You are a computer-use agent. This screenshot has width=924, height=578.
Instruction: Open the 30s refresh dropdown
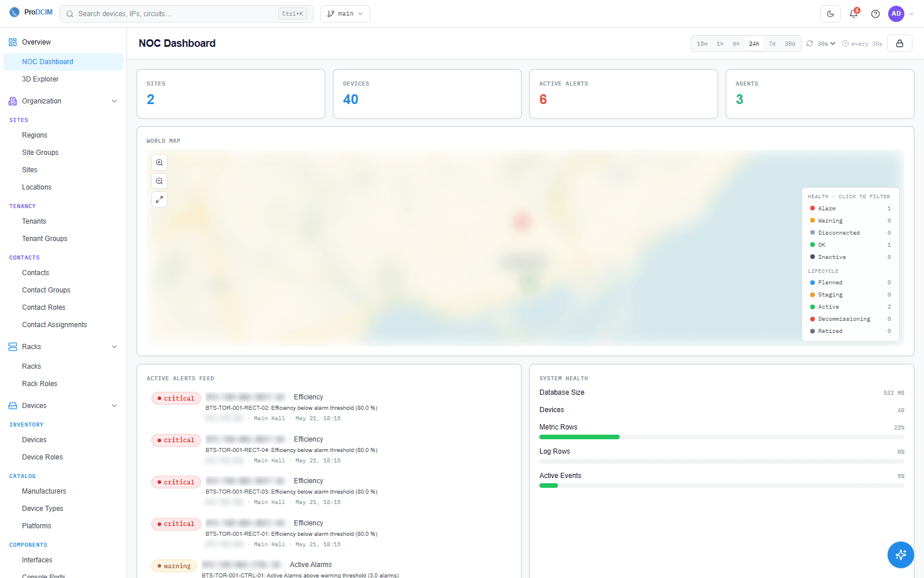point(826,44)
